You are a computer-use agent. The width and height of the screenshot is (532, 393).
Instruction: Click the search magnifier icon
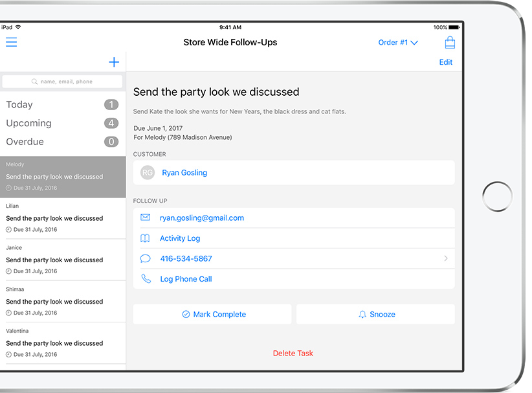tap(34, 82)
